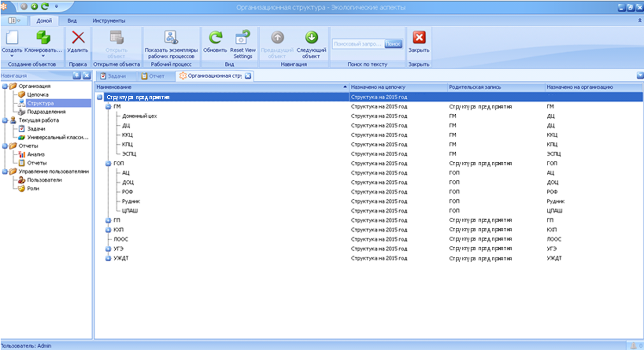This screenshot has width=644, height=350.
Task: Open Пользователи in navigation tree
Action: click(44, 180)
